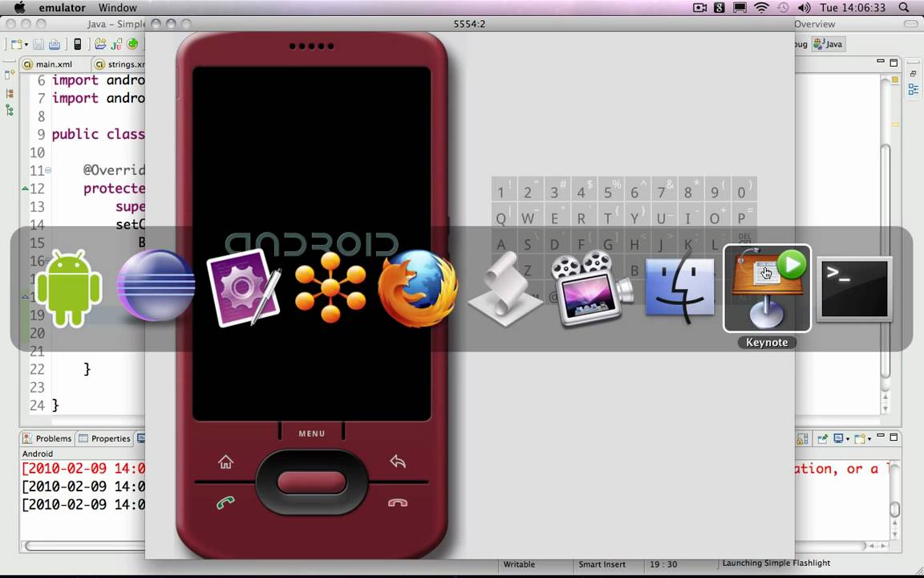Click the Time Machine icon in the menu bar

pos(783,8)
